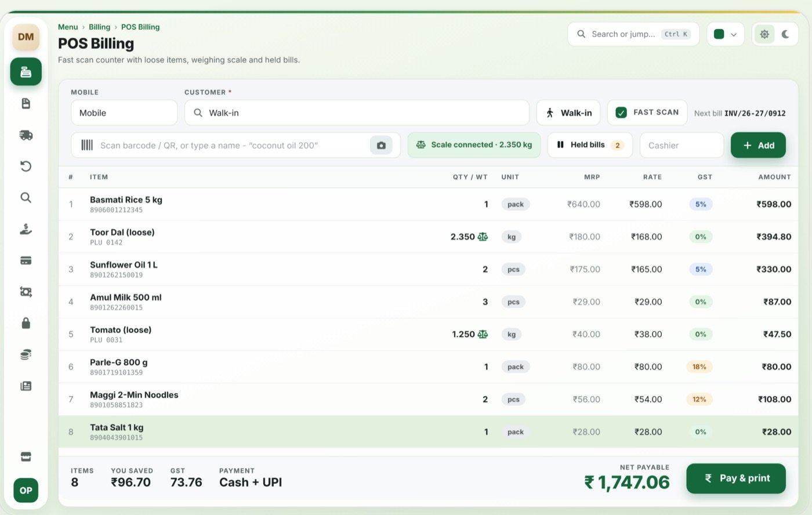Screen dimensions: 812x515
Task: Open the green accent color dropdown
Action: tap(725, 34)
